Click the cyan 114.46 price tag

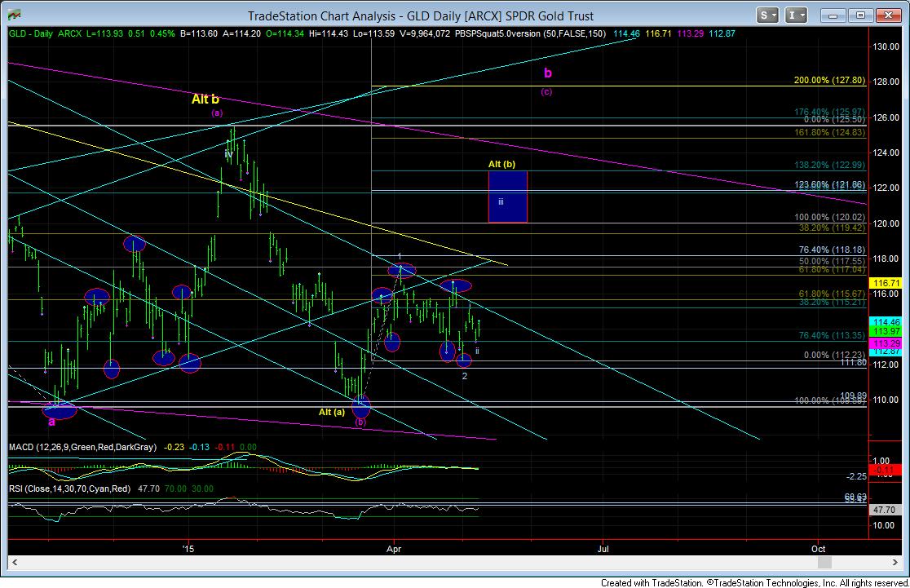886,322
